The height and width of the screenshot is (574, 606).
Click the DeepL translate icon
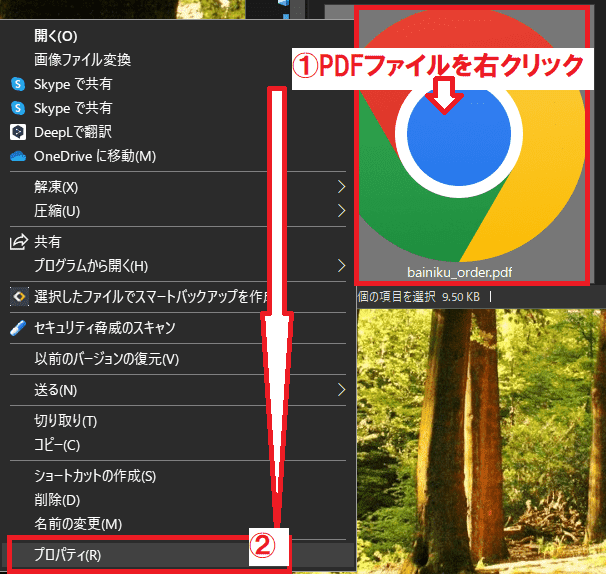pyautogui.click(x=17, y=132)
